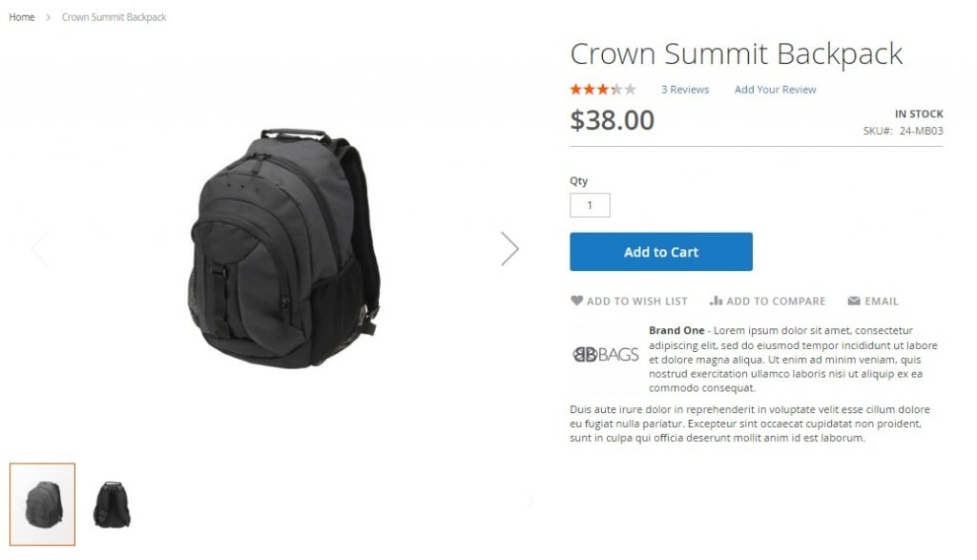Select the back view backpack thumbnail
The width and height of the screenshot is (977, 560).
[x=113, y=504]
